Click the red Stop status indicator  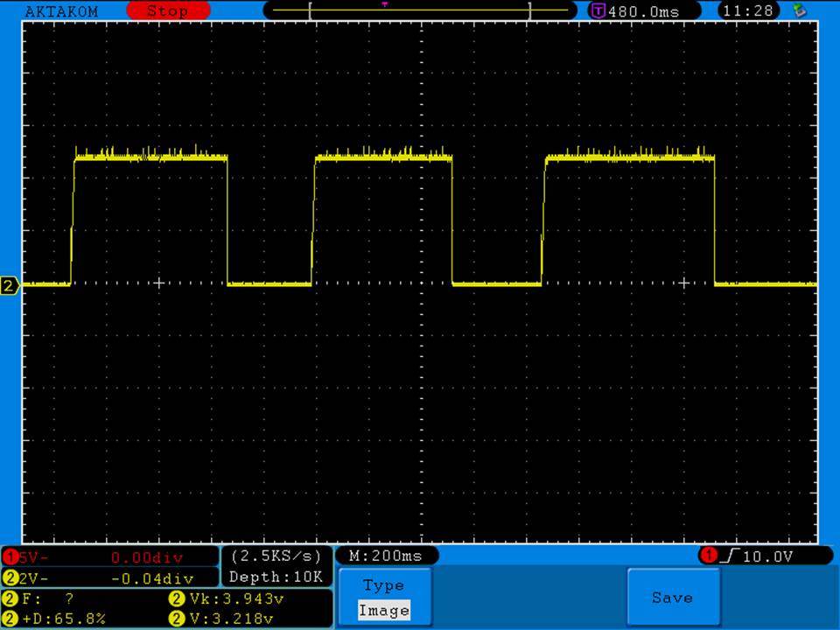coord(167,11)
